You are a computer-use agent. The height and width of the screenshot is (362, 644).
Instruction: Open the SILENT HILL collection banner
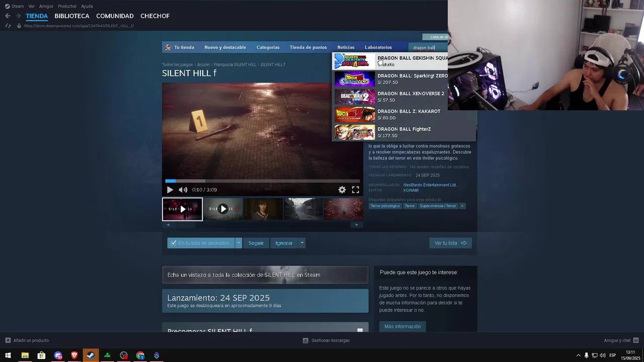click(x=265, y=275)
